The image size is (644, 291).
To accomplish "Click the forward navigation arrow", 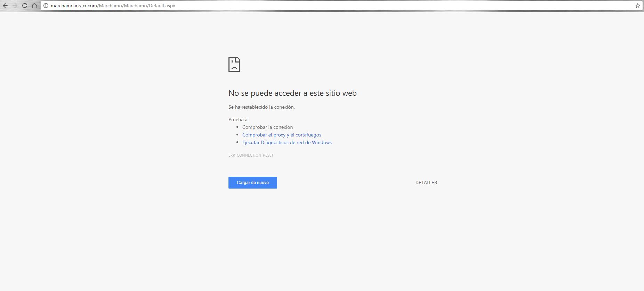I will (x=15, y=6).
